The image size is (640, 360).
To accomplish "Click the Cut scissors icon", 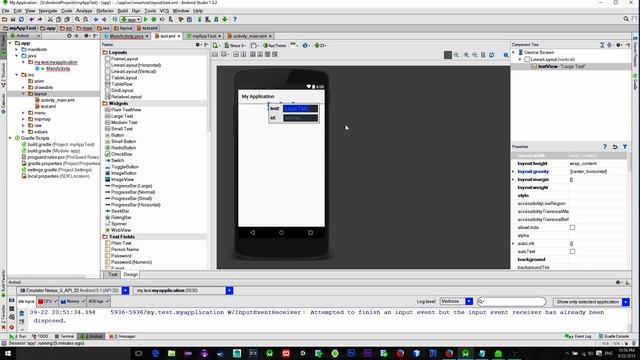I will (50, 19).
